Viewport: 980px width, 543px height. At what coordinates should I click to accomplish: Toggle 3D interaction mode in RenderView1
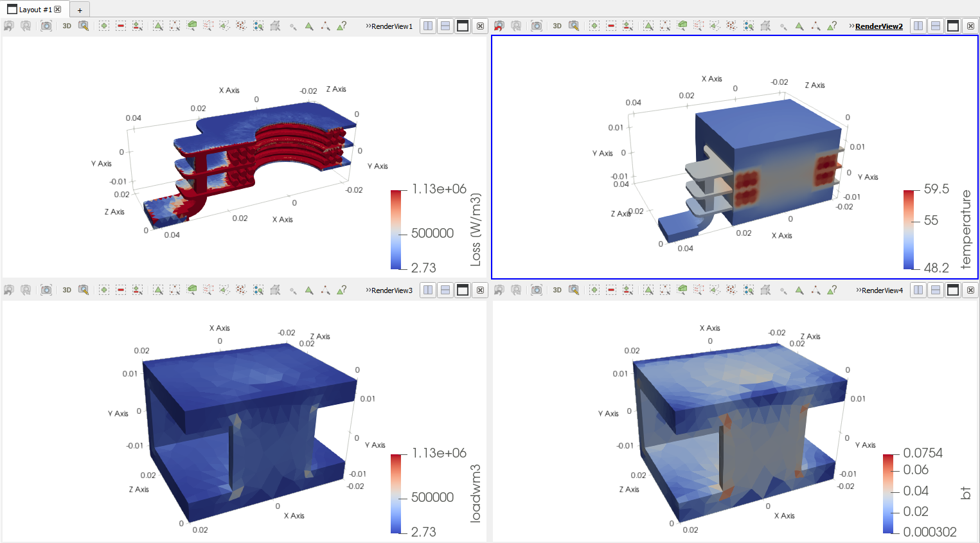tap(67, 26)
